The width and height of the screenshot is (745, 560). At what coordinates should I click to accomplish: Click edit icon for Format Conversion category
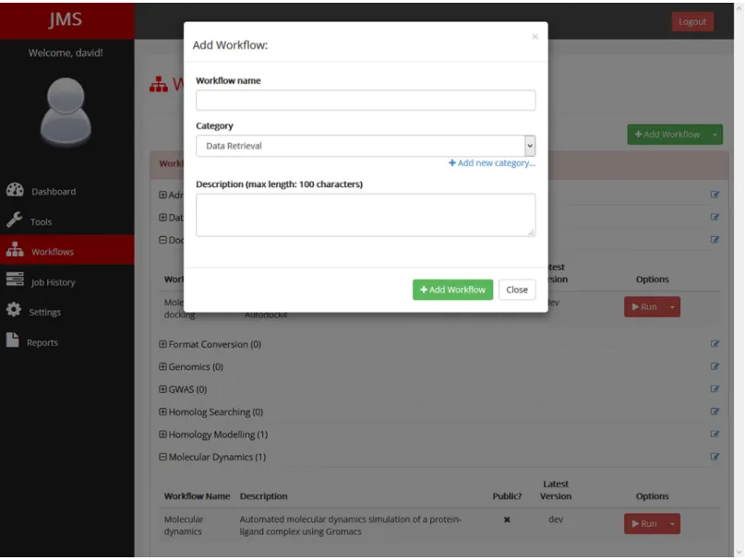point(715,344)
